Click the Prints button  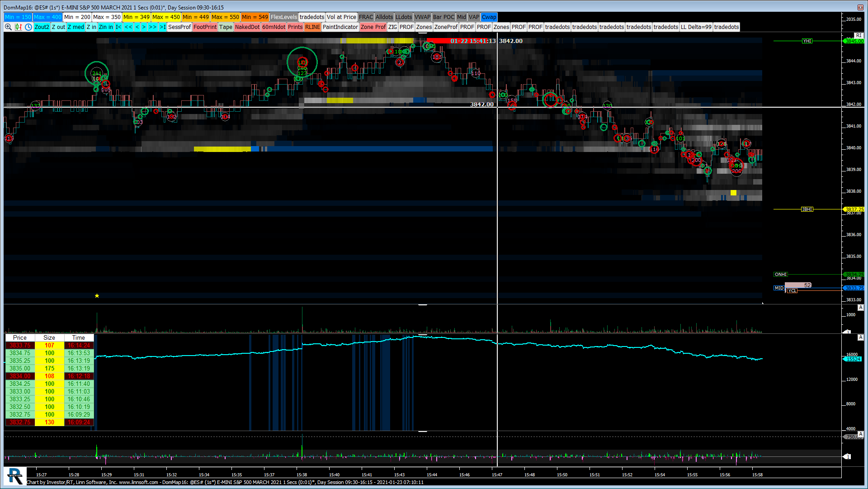[295, 27]
